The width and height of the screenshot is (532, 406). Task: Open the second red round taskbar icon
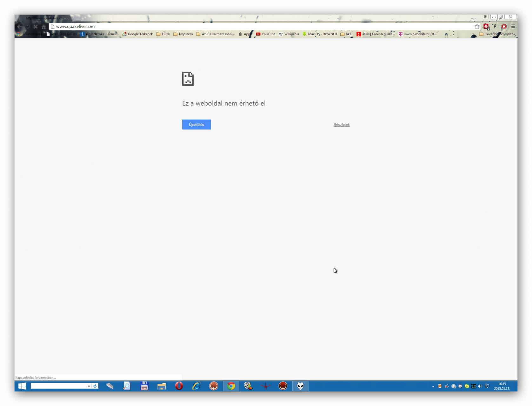(x=283, y=386)
